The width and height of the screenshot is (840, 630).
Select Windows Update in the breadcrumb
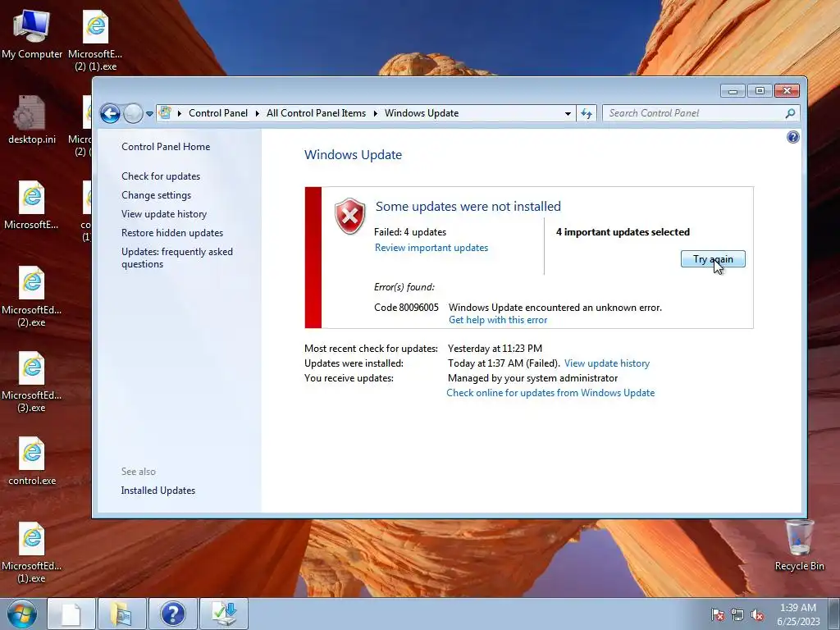[x=422, y=113]
